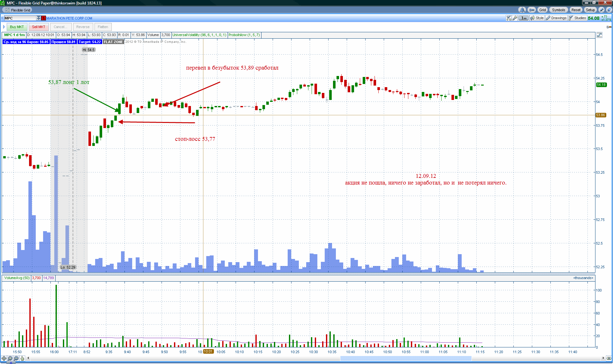Click the detach window icon

(609, 10)
